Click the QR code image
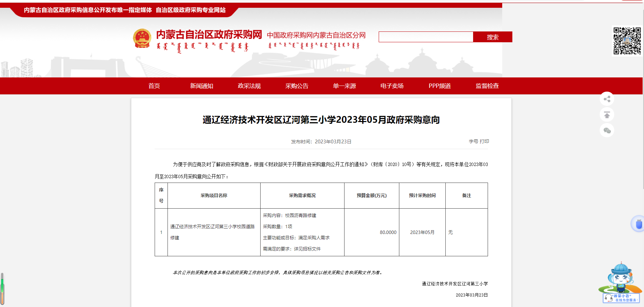The width and height of the screenshot is (644, 307). pos(627,41)
